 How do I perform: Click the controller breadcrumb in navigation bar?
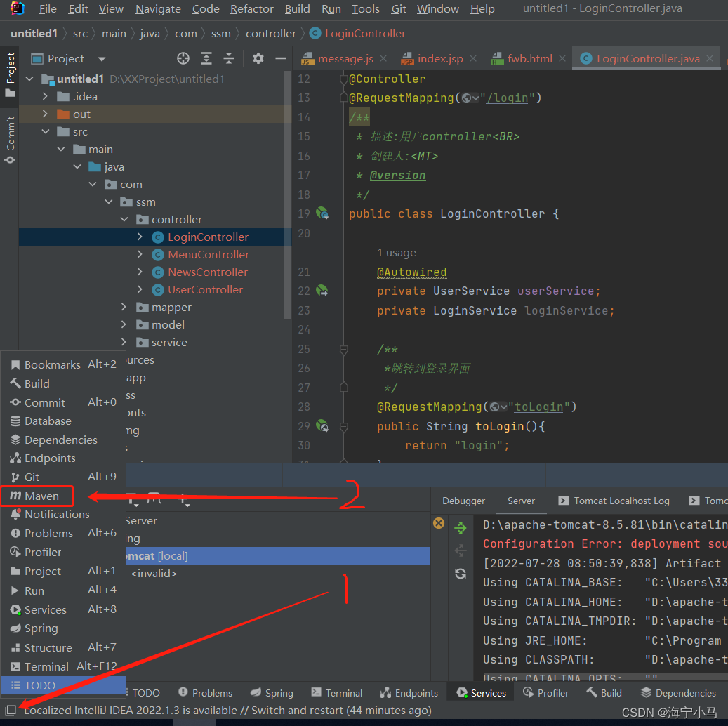(x=271, y=34)
